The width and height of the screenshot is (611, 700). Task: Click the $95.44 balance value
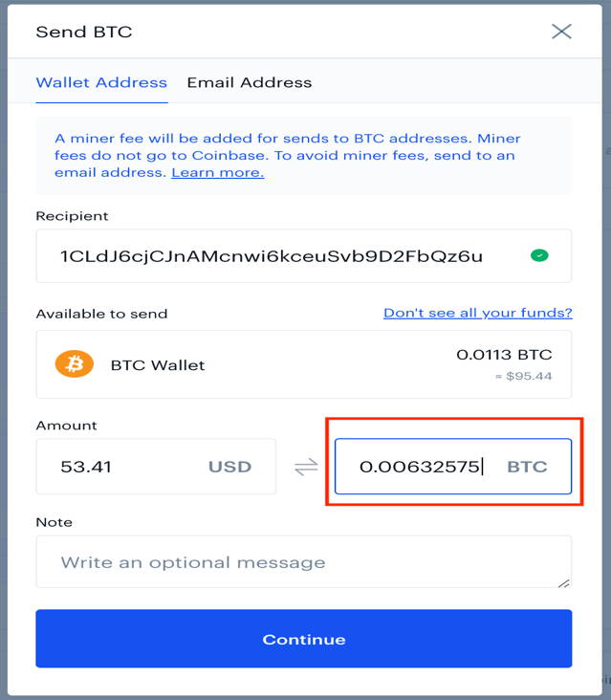(x=524, y=376)
